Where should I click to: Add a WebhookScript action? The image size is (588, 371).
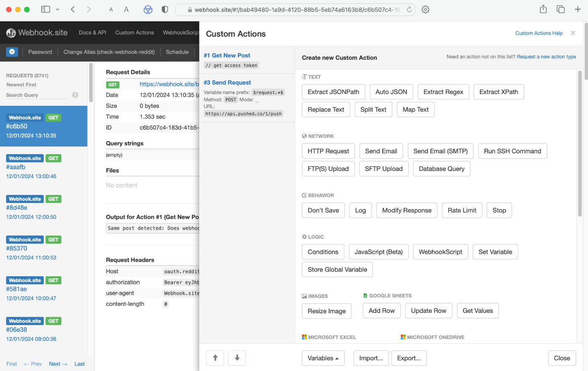tap(441, 252)
